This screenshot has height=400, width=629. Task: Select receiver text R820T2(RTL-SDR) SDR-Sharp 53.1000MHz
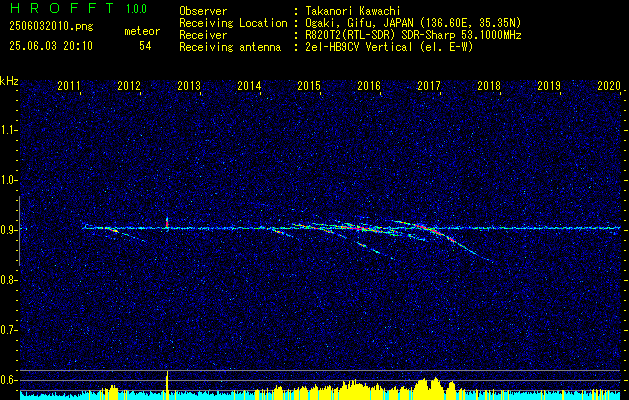click(x=414, y=35)
